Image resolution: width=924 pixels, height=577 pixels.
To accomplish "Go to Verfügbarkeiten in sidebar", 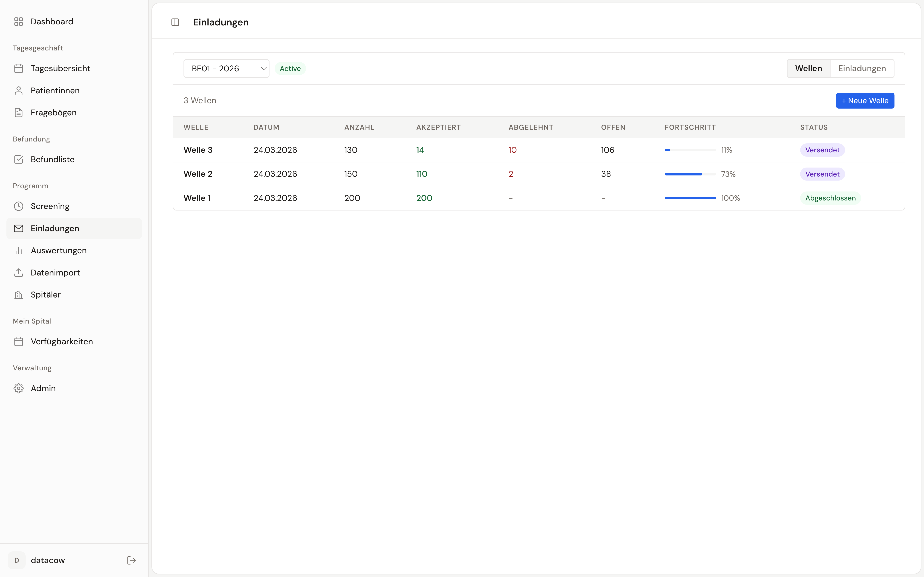I will pyautogui.click(x=61, y=341).
